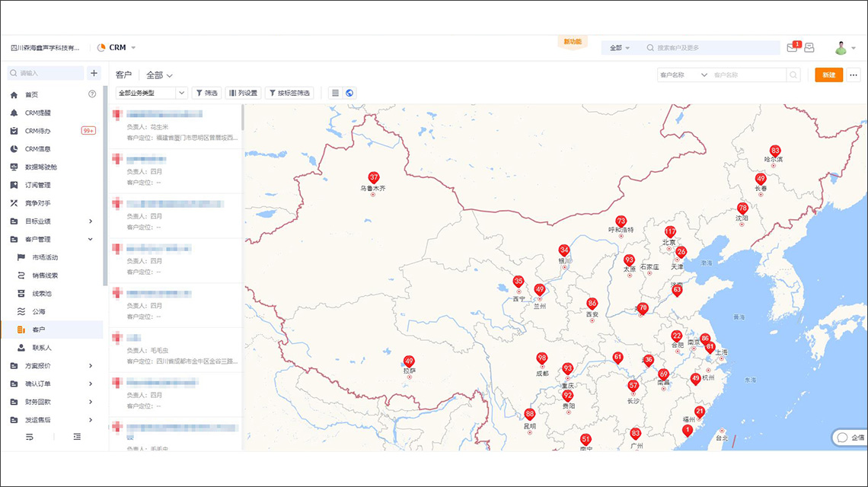Click the 筛选 filter button

(206, 93)
